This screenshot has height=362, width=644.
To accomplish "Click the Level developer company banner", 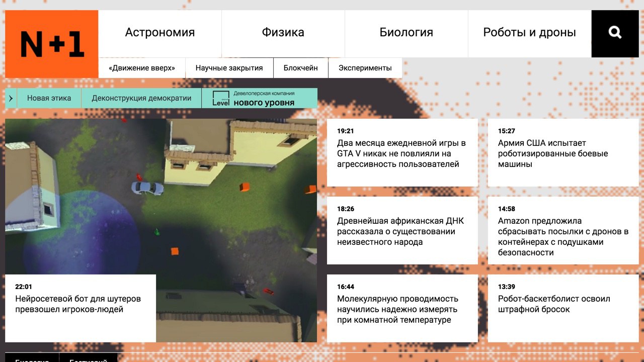I will [x=260, y=99].
